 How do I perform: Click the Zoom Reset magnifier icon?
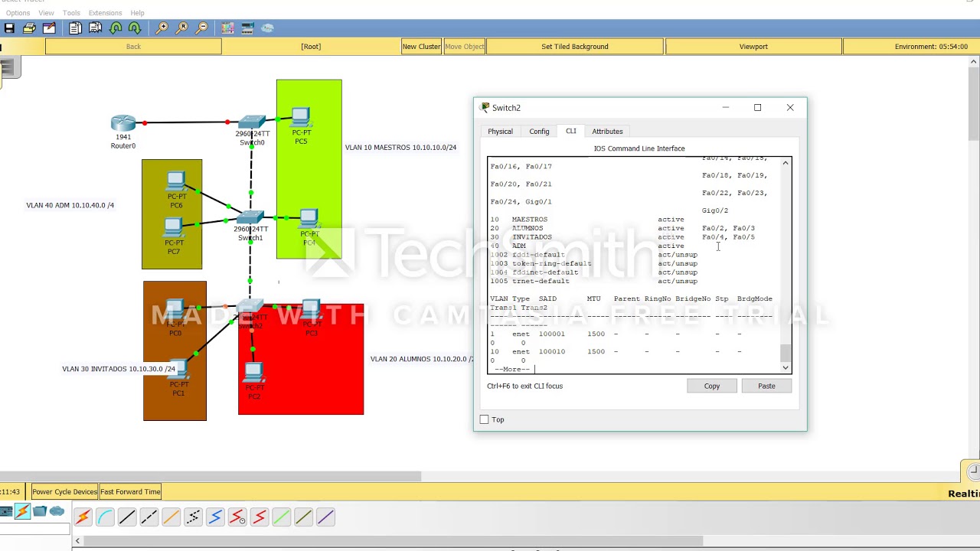pyautogui.click(x=182, y=28)
